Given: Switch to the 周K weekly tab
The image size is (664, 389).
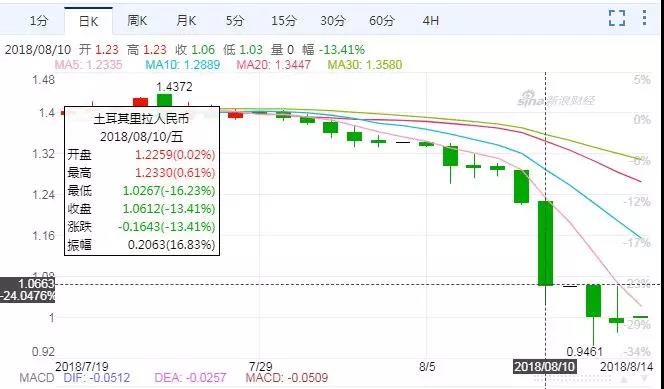Looking at the screenshot, I should pyautogui.click(x=137, y=20).
